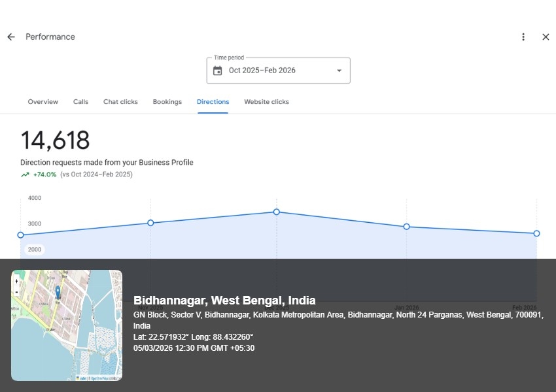Select the Directions tab
This screenshot has width=556, height=392.
click(x=213, y=102)
